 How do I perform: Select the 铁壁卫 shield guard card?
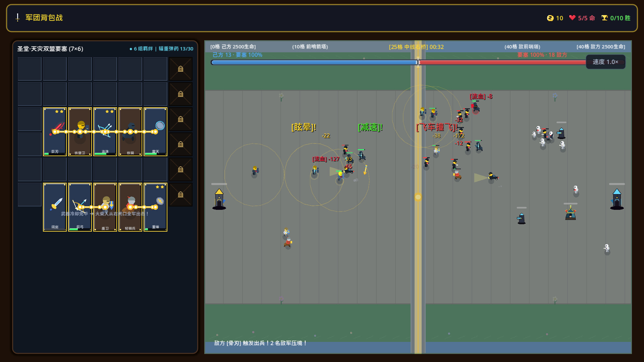click(80, 132)
